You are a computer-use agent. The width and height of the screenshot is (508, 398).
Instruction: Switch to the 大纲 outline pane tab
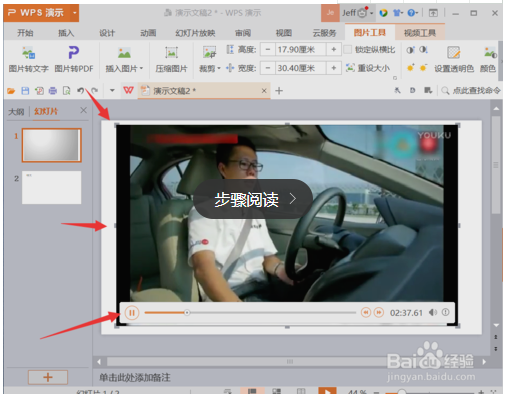pos(16,111)
